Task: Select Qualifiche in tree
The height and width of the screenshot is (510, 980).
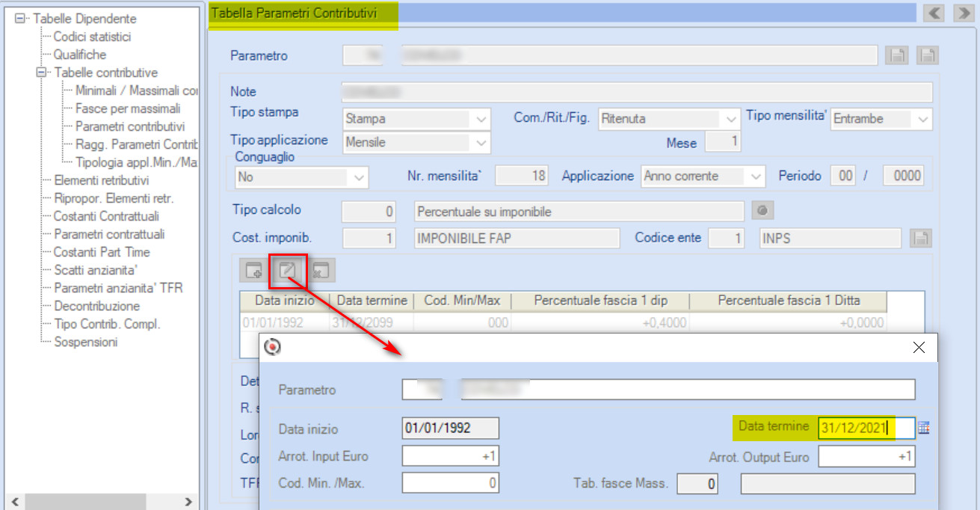Action: 80,55
